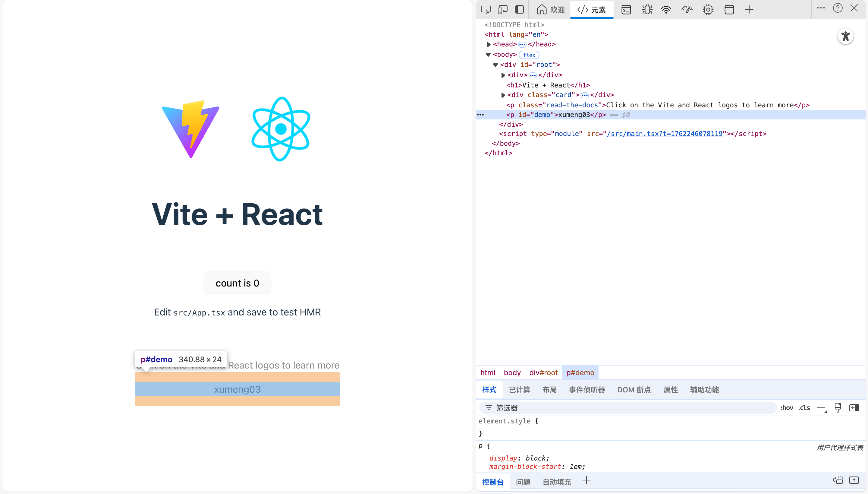Activate the inspect element picker icon

(x=486, y=10)
